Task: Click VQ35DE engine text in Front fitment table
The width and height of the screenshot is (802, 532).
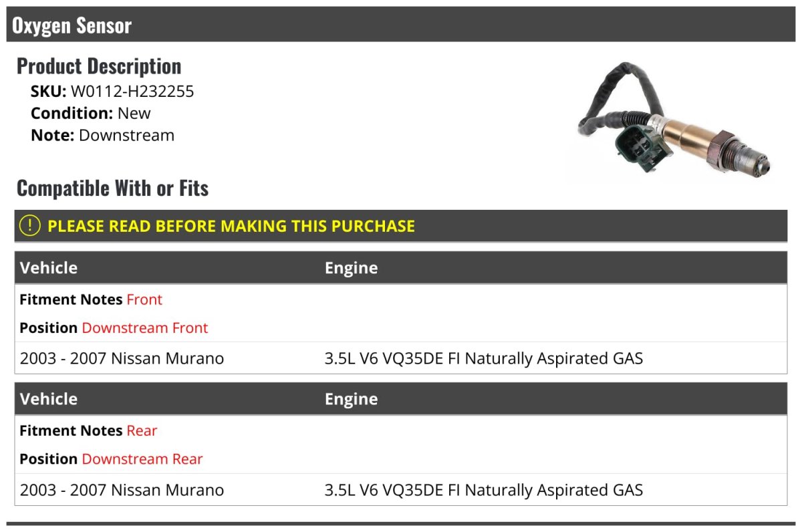Action: point(483,358)
